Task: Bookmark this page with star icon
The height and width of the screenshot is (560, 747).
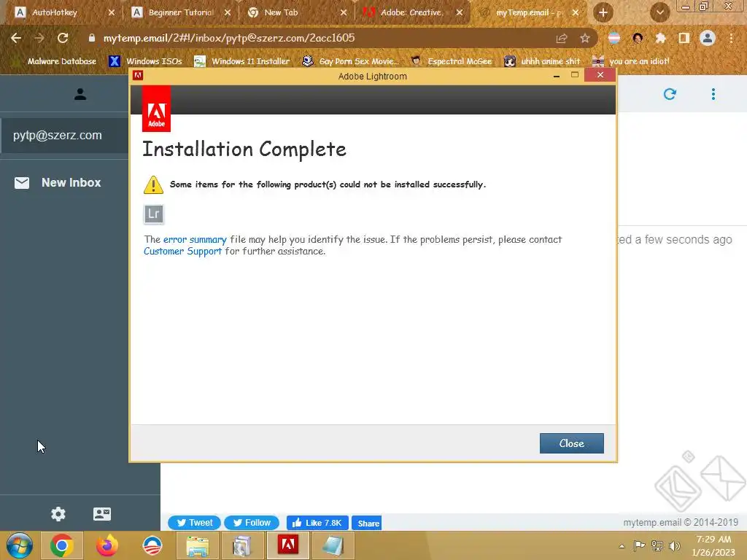Action: tap(585, 38)
